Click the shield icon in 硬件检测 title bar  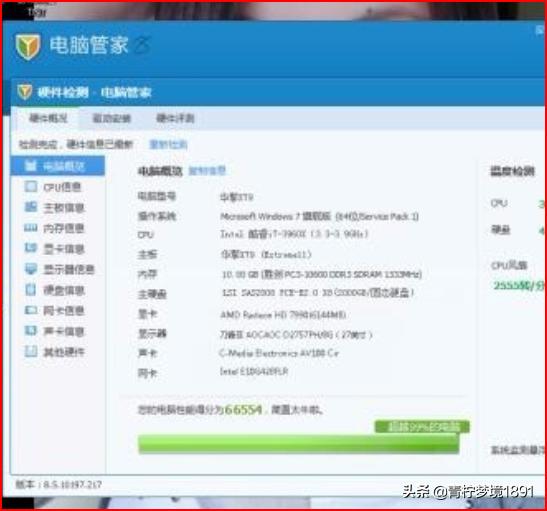click(25, 92)
